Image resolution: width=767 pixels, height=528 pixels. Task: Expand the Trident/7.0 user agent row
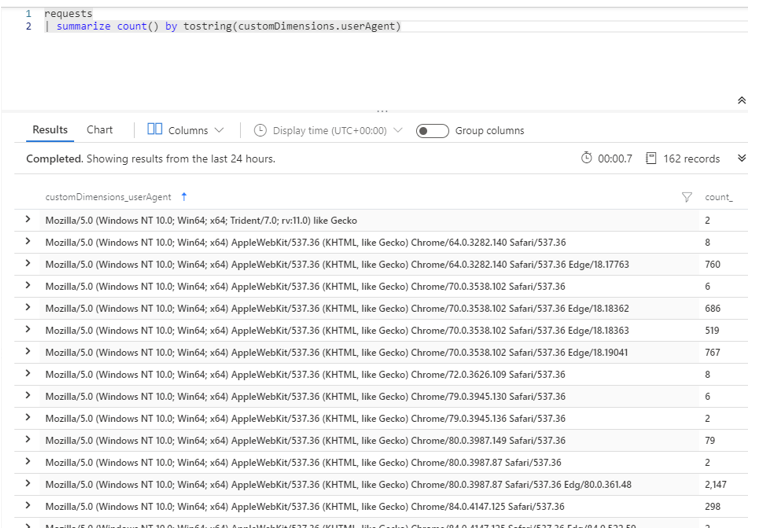point(28,219)
